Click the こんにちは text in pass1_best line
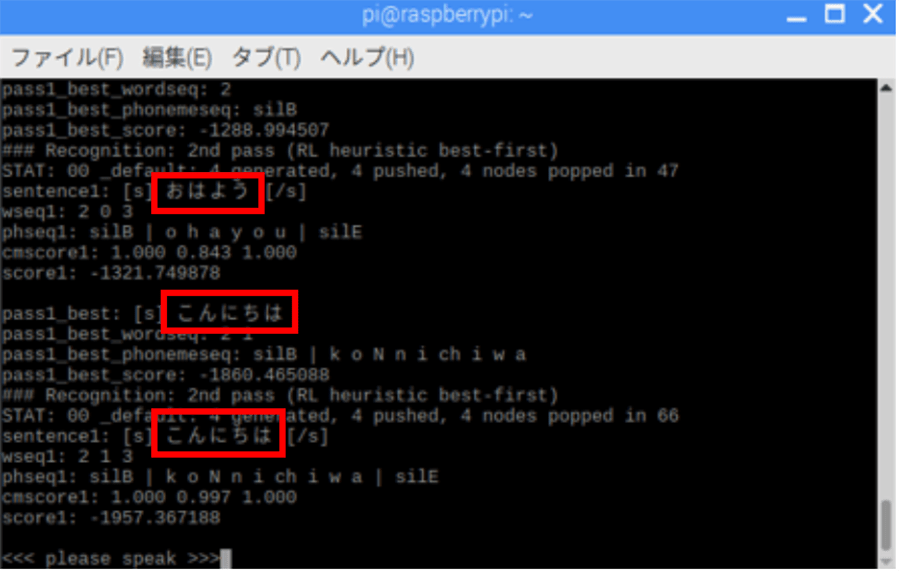900x571 pixels. [x=230, y=313]
